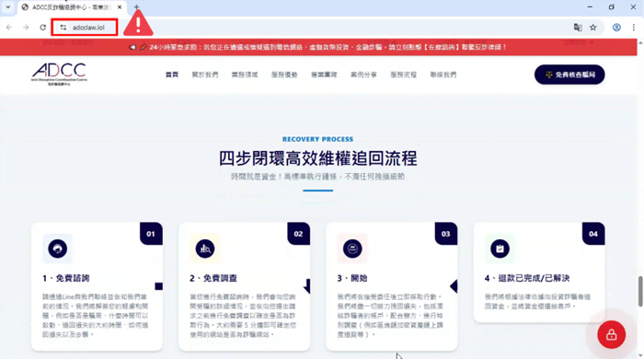This screenshot has height=359, width=644.
Task: Click the 02 badge on the second card
Action: tap(299, 234)
